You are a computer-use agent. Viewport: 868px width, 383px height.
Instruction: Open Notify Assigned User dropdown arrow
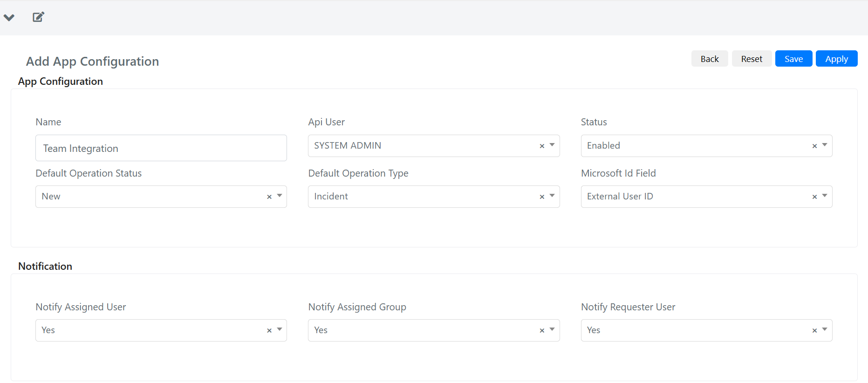280,329
